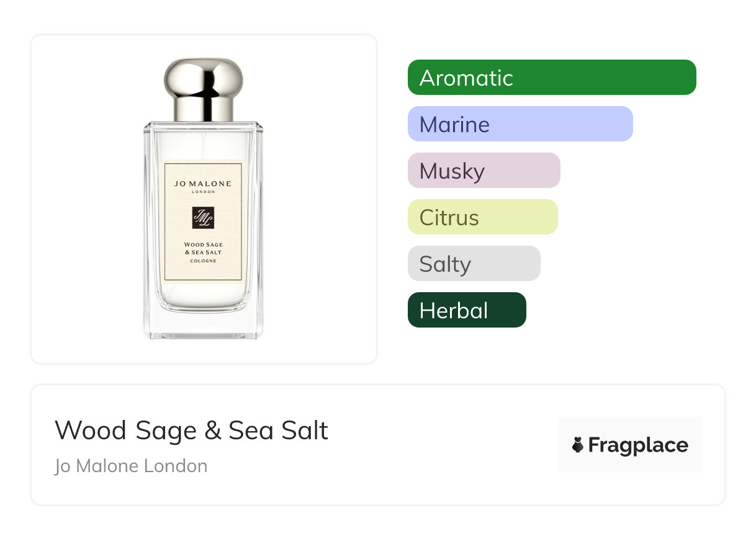The height and width of the screenshot is (536, 756).
Task: Click the JML monogram on bottle label
Action: tap(203, 218)
